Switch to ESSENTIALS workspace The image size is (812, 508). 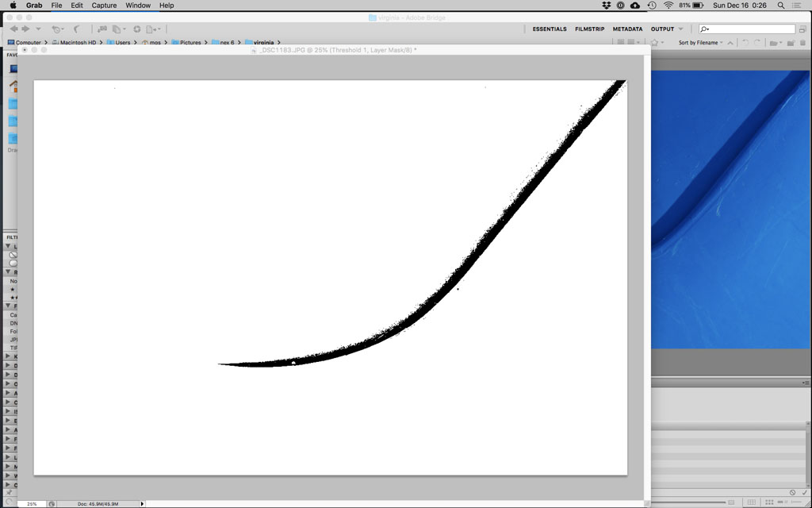tap(550, 29)
